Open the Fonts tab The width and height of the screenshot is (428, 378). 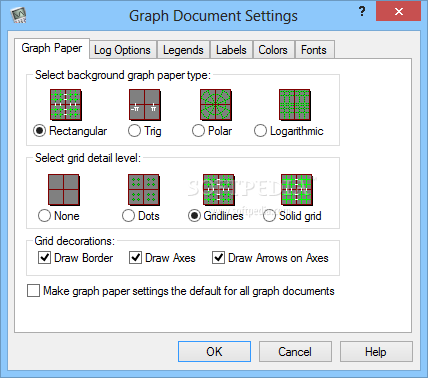[x=314, y=50]
